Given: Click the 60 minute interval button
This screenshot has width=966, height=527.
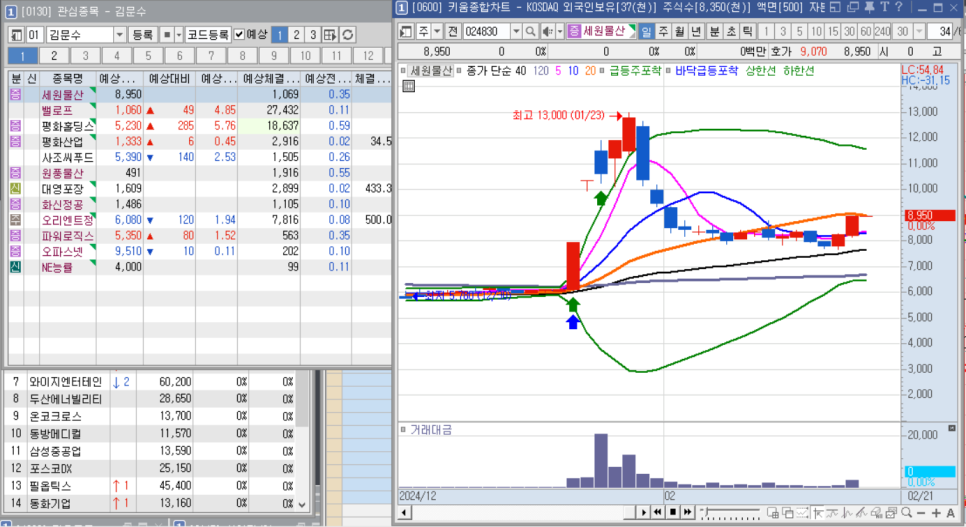Looking at the screenshot, I should (x=866, y=31).
